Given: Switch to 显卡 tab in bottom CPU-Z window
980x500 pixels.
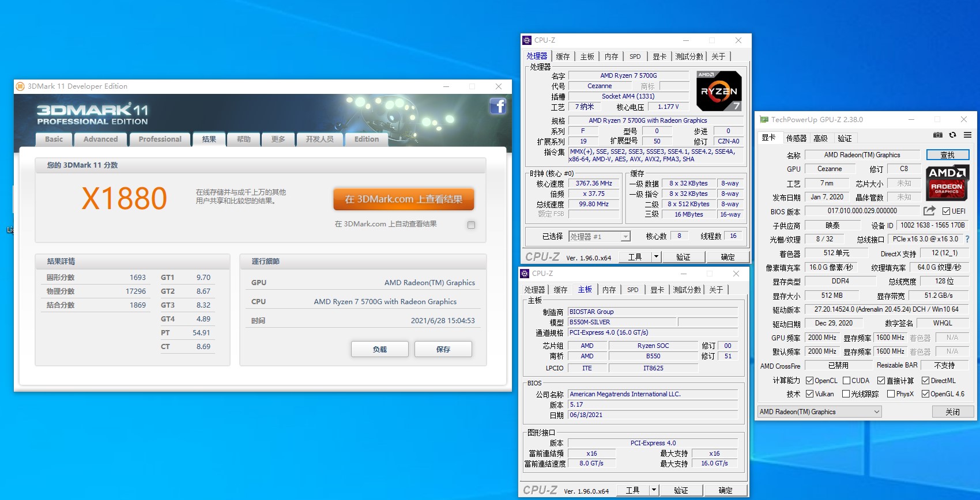Looking at the screenshot, I should click(x=657, y=290).
